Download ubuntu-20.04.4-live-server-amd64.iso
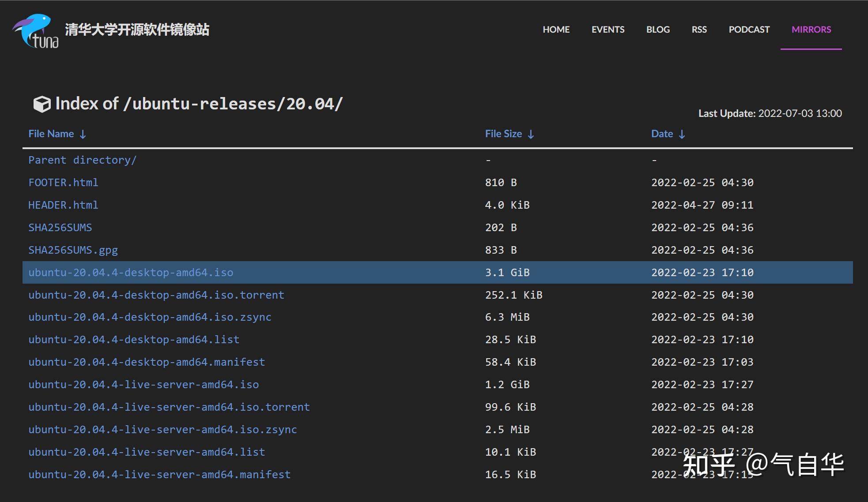The image size is (868, 502). pos(143,384)
